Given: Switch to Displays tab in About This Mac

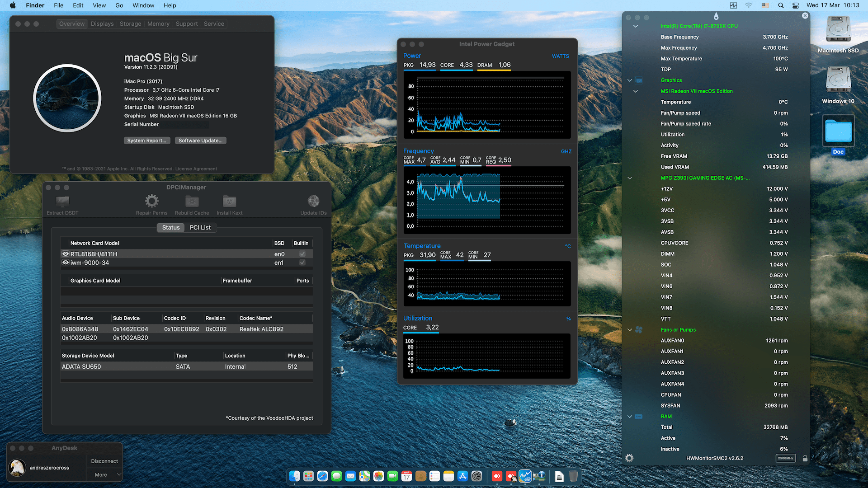Looking at the screenshot, I should tap(102, 24).
